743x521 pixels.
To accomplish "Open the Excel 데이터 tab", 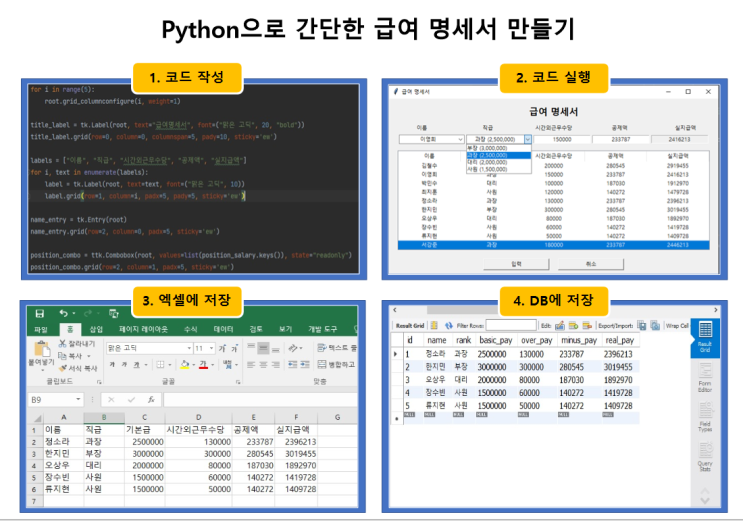I will 223,329.
